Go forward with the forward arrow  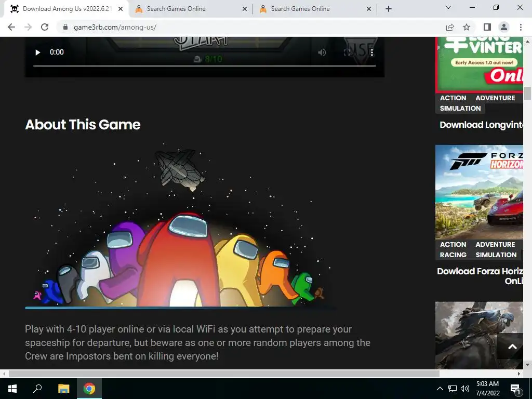[x=28, y=27]
